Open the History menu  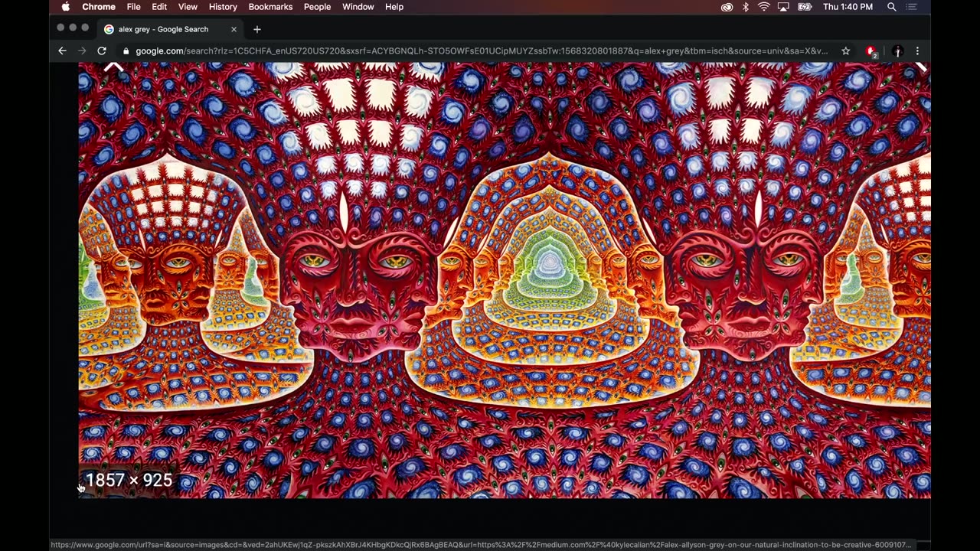(223, 7)
